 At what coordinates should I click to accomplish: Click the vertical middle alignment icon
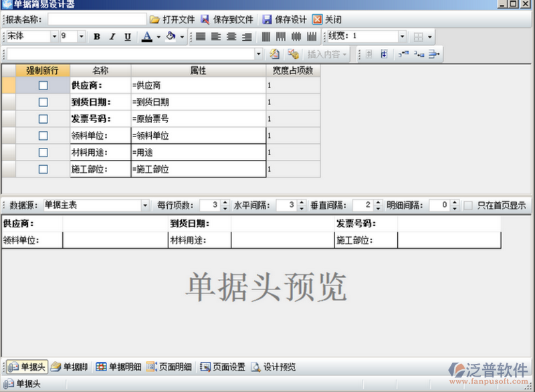click(x=296, y=37)
